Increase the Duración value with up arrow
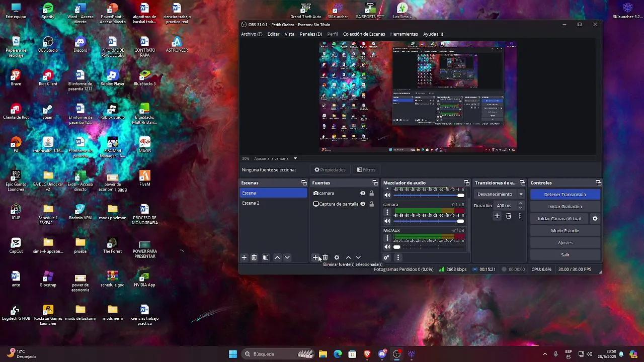This screenshot has height=362, width=644. click(x=521, y=204)
